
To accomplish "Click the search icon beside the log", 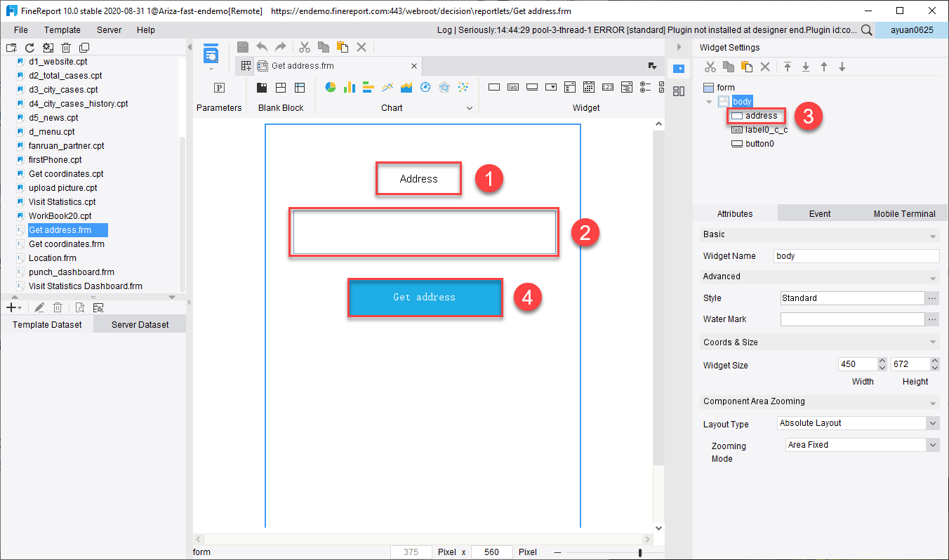I will click(868, 30).
